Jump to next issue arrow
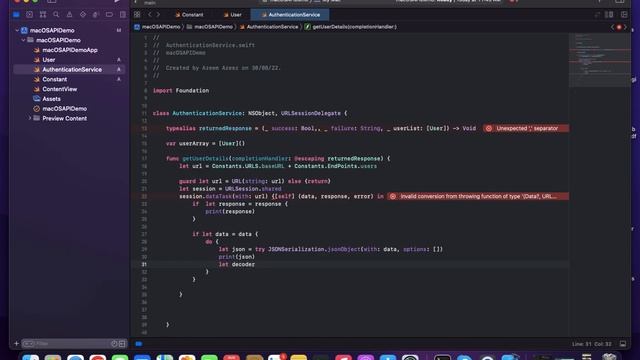 coord(625,27)
